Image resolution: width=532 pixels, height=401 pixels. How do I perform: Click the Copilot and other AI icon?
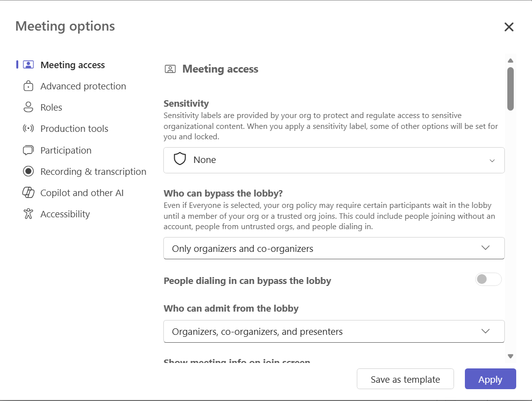(x=29, y=193)
